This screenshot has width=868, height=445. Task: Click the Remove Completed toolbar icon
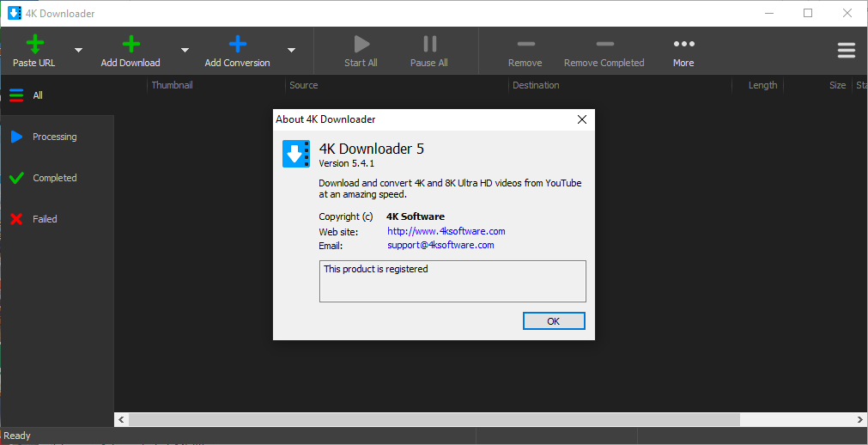(604, 43)
